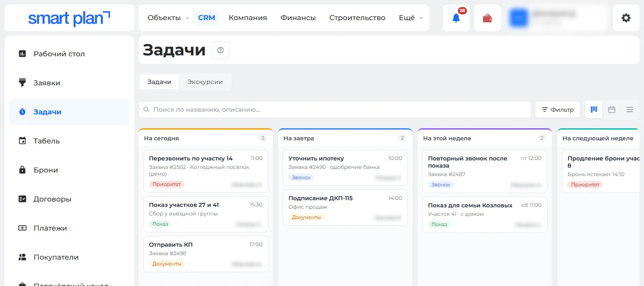
Task: Click Звонок tag on Повторный звонок card
Action: click(441, 185)
